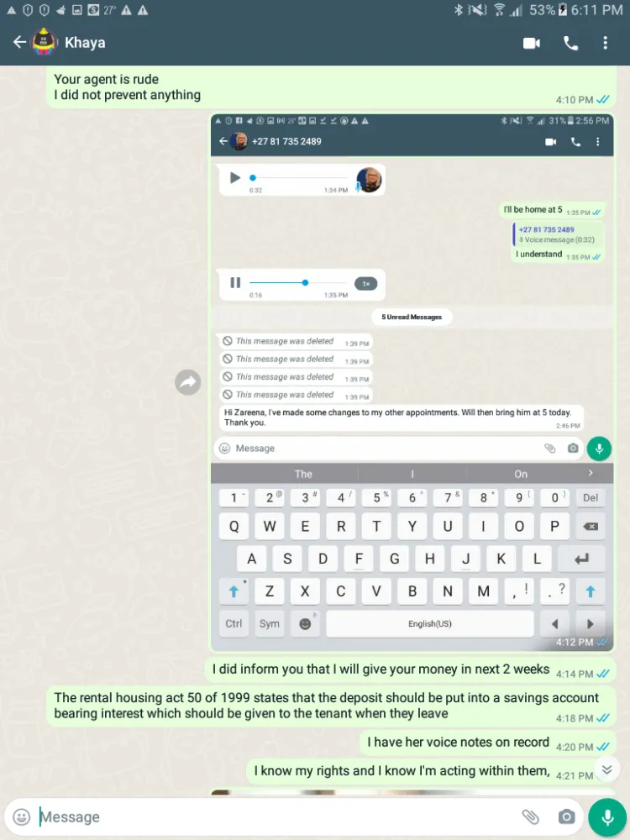Go back using the header arrow
Screen dimensions: 630x840
(x=20, y=42)
